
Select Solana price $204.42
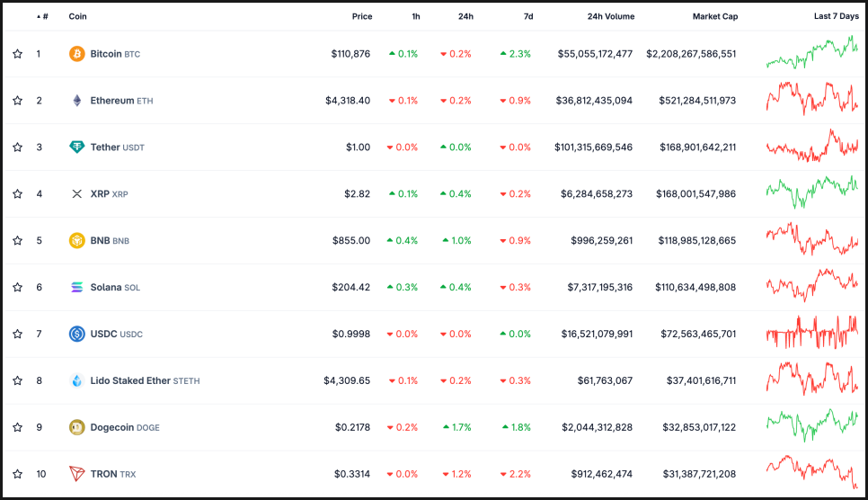point(351,287)
